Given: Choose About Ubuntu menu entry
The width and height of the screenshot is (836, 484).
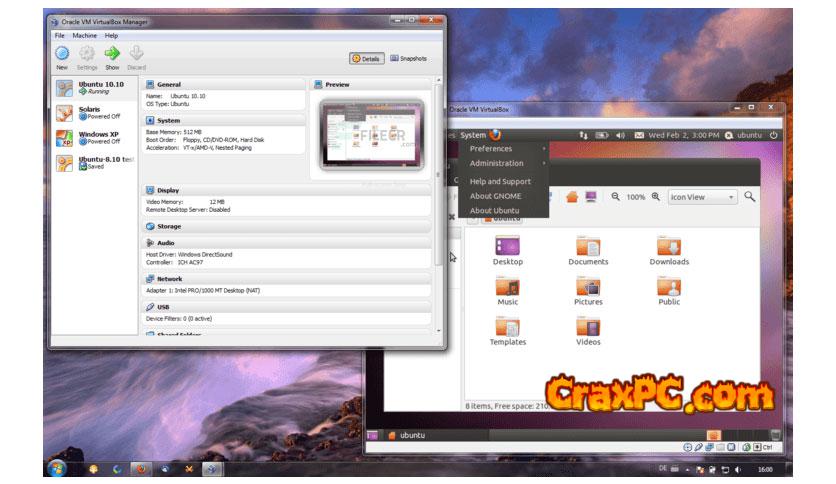Looking at the screenshot, I should coord(503,211).
